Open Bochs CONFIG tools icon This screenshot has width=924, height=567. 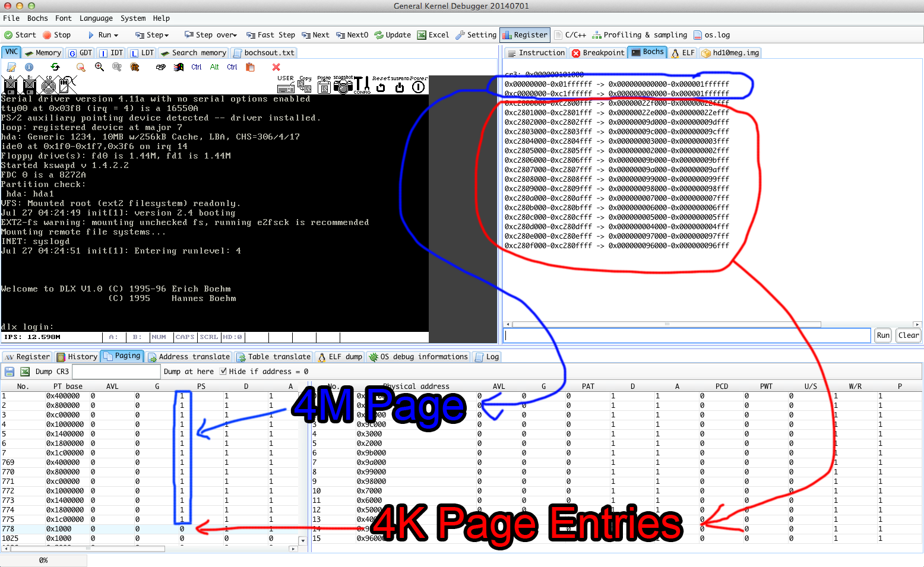pyautogui.click(x=362, y=84)
